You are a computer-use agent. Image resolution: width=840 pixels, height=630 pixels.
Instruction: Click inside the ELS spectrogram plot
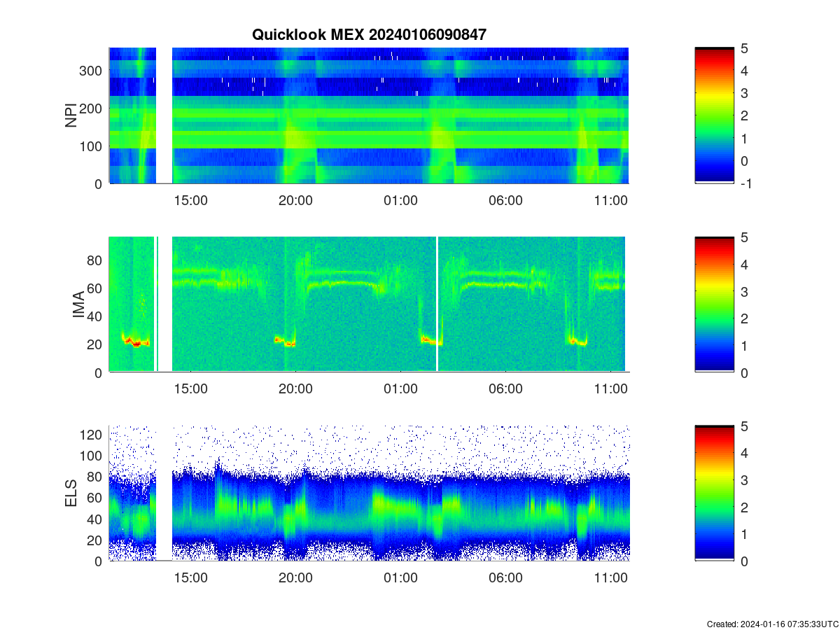click(369, 493)
